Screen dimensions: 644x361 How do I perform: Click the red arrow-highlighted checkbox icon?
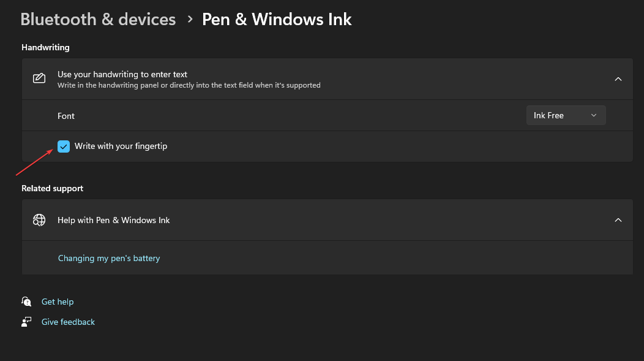point(64,146)
